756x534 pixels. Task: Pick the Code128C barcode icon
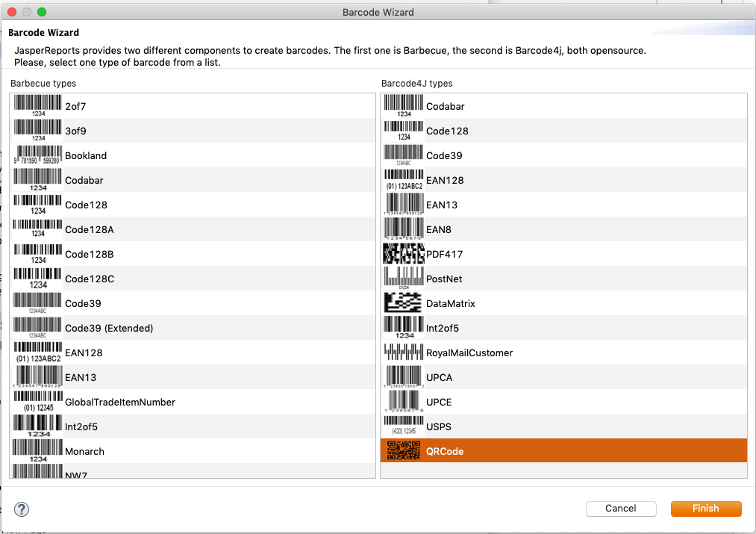[x=37, y=279]
